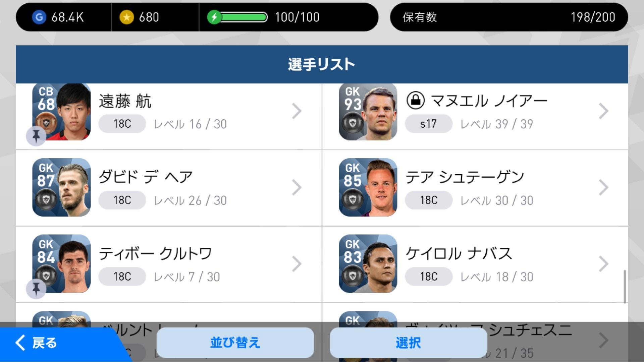The image size is (644, 362).
Task: Tap the 保有数 198/200 counter
Action: click(x=509, y=17)
